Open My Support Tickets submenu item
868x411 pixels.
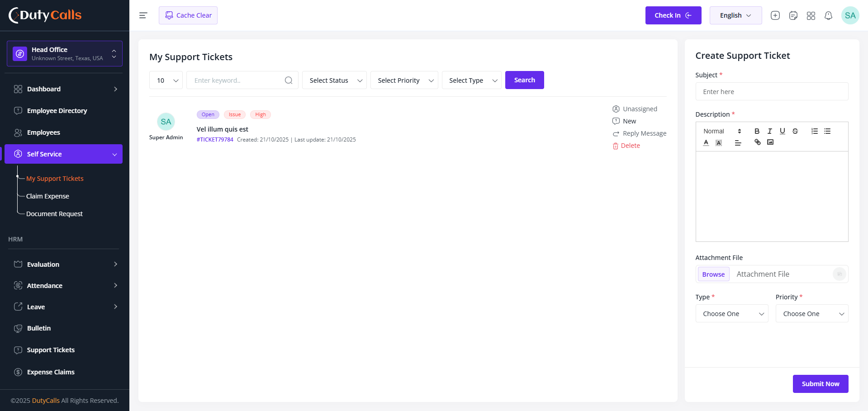(x=55, y=179)
